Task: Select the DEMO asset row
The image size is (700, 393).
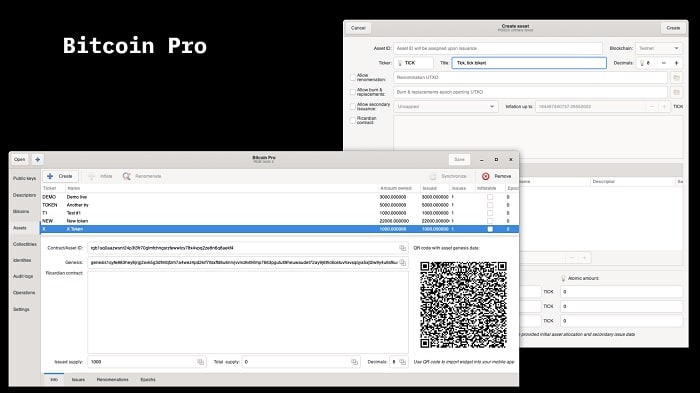Action: point(280,197)
